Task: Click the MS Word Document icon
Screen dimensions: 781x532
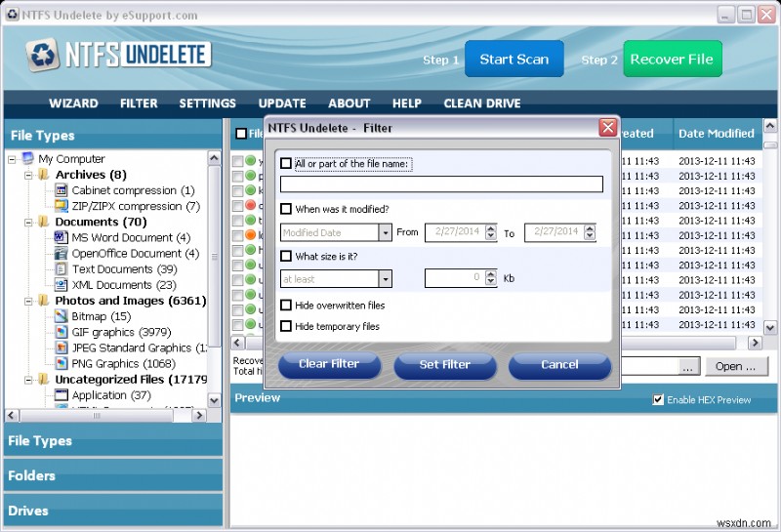Action: (x=62, y=237)
